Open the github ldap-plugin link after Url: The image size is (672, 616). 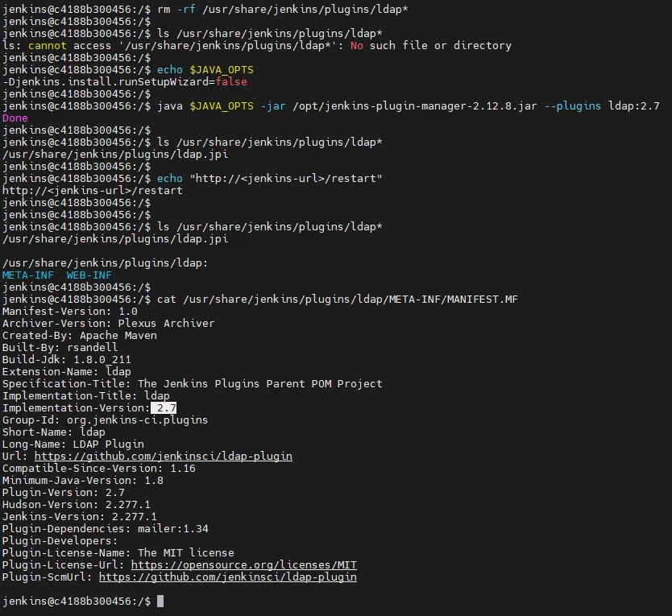click(164, 457)
